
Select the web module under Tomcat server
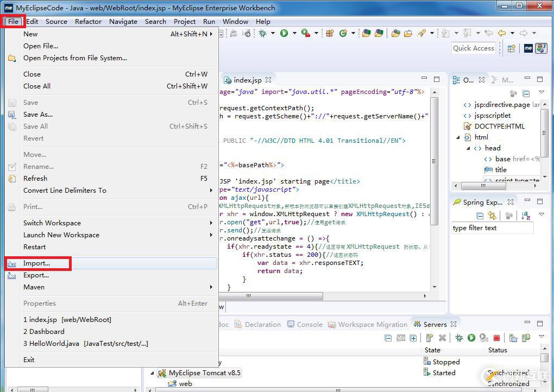click(x=180, y=384)
